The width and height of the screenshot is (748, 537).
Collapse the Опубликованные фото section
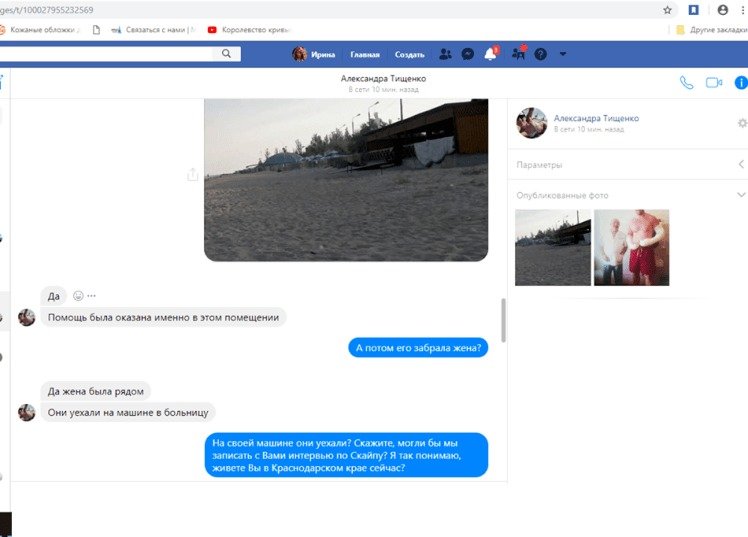(x=741, y=195)
